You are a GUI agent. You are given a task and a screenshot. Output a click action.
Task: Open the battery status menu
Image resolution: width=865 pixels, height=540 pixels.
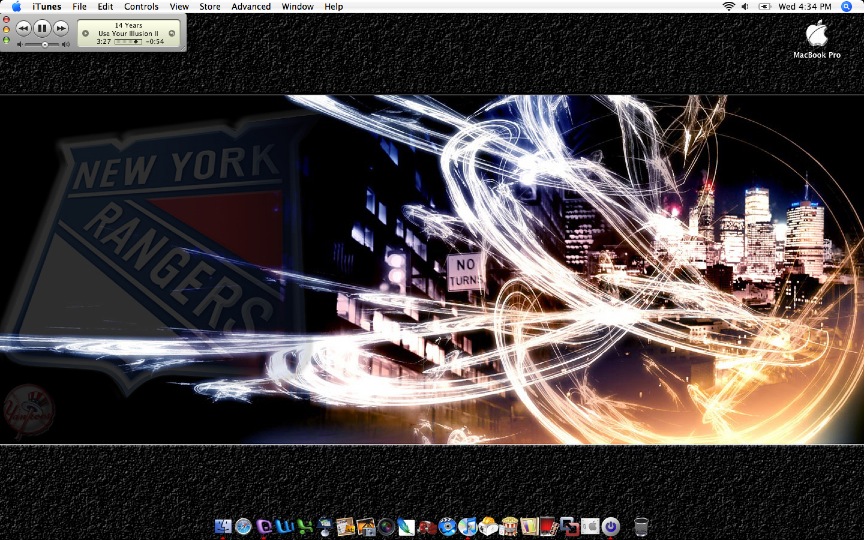[765, 7]
